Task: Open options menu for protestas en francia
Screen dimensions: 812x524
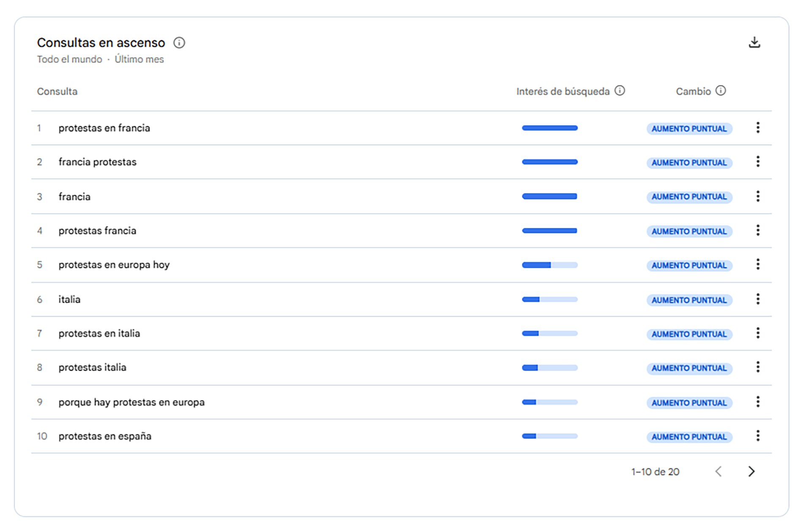Action: tap(757, 128)
